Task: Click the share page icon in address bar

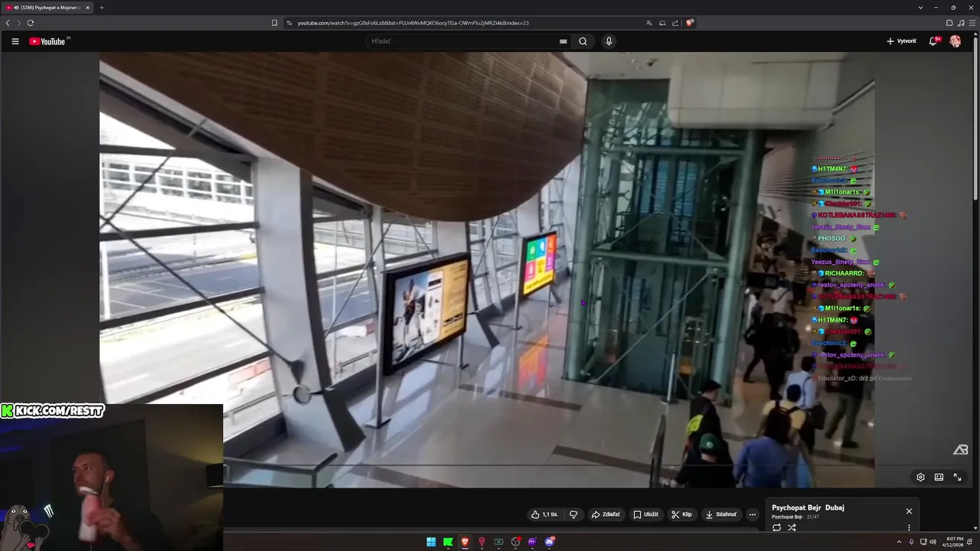Action: point(675,23)
